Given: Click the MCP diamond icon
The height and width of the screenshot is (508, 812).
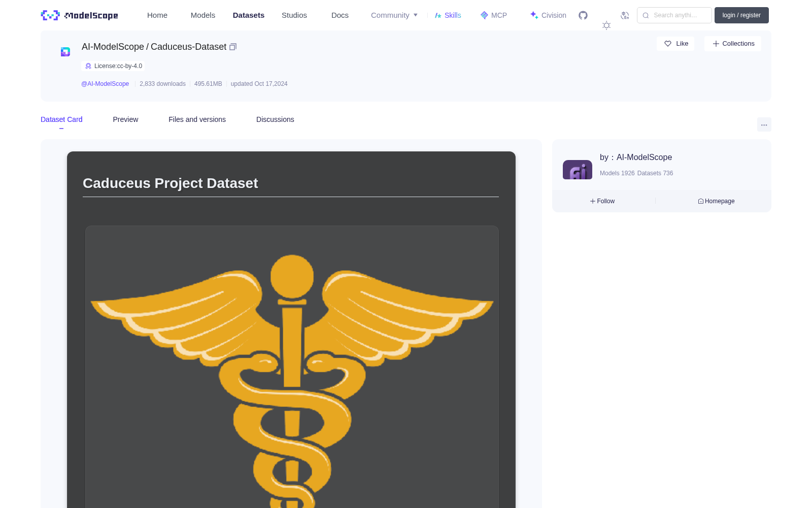Looking at the screenshot, I should (x=484, y=15).
